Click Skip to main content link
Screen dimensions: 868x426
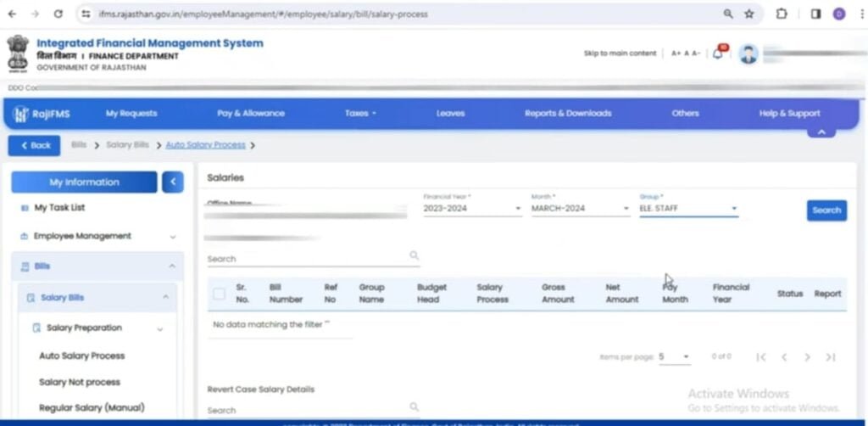click(x=620, y=53)
